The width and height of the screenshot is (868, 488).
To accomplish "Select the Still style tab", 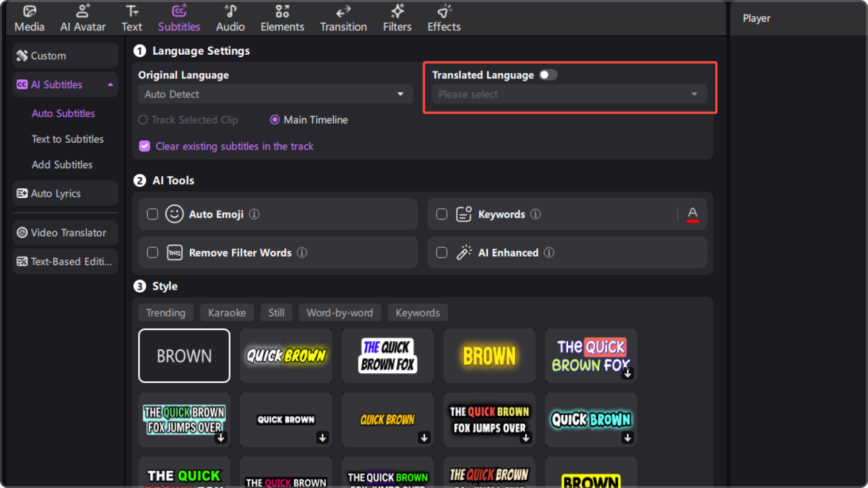I will click(x=276, y=313).
